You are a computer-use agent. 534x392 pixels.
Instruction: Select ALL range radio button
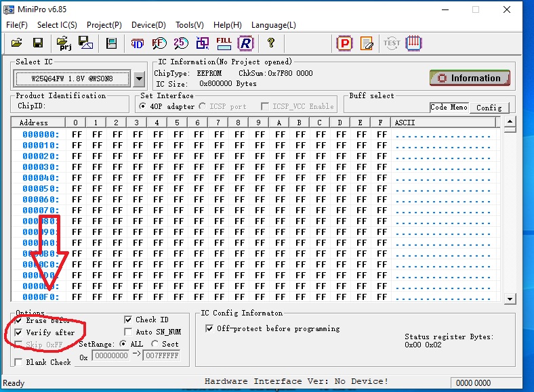pos(123,344)
